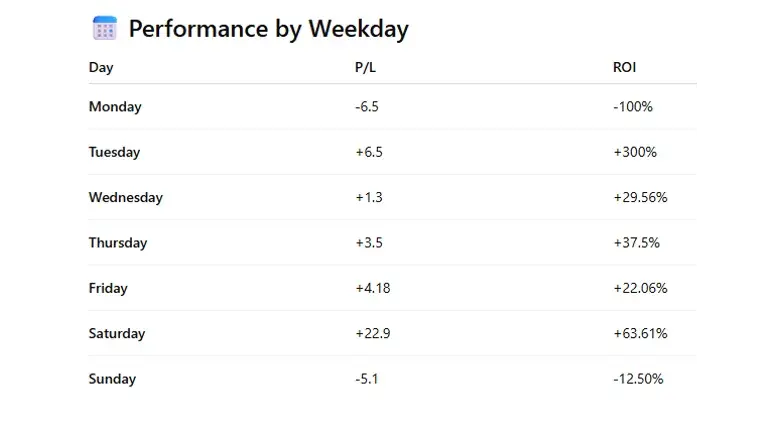Click Wednesday's ROI value +29.56%

pyautogui.click(x=640, y=198)
